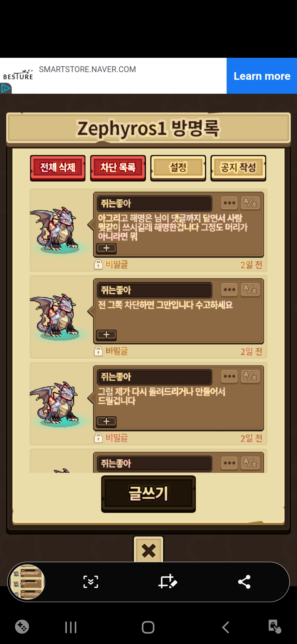Translate the first comment from 쥐는좋아
This screenshot has width=297, height=644.
click(250, 203)
